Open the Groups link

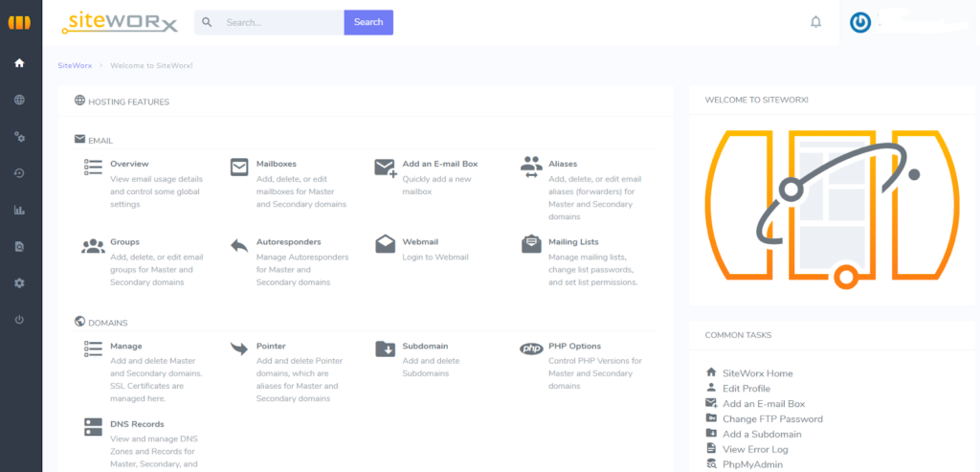point(125,242)
